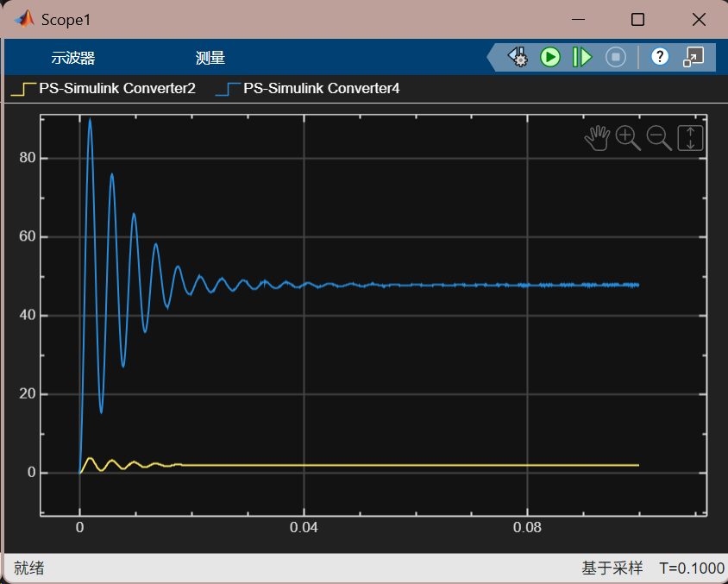
Task: Activate the Zoom Out magnifier on the plot
Action: pyautogui.click(x=659, y=138)
